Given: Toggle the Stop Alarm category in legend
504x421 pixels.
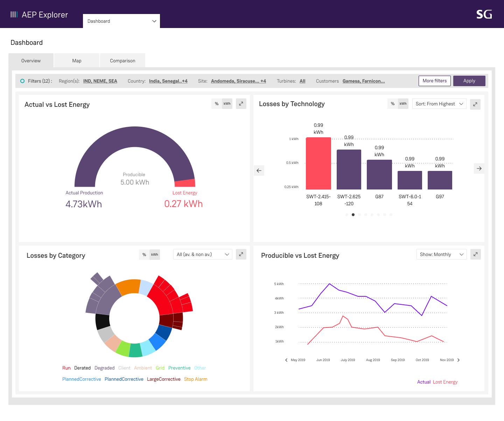Looking at the screenshot, I should [x=196, y=379].
